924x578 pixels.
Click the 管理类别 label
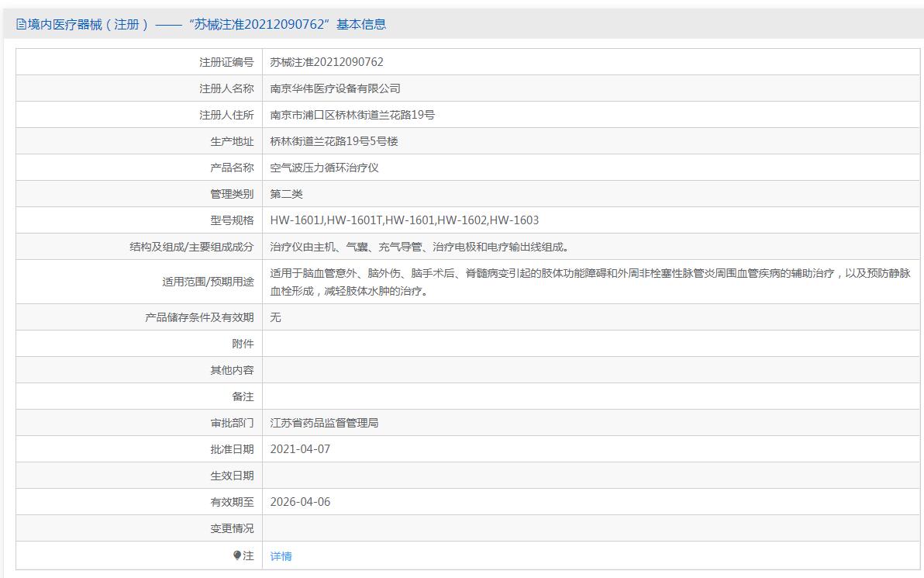point(233,194)
